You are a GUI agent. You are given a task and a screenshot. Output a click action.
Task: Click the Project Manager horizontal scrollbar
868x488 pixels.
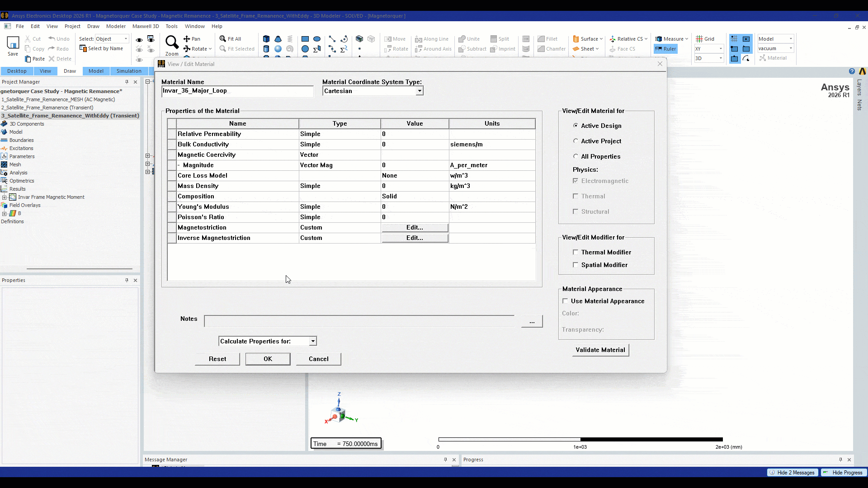(x=79, y=269)
